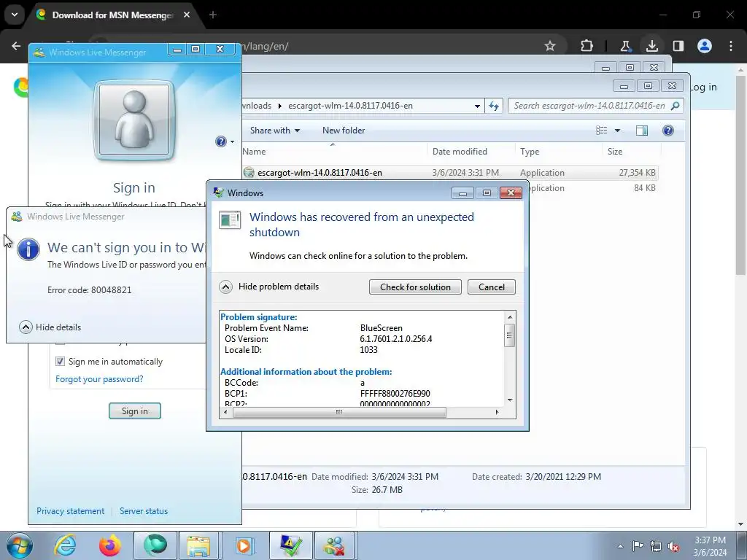Toggle Sign me in automatically checkbox

click(60, 362)
